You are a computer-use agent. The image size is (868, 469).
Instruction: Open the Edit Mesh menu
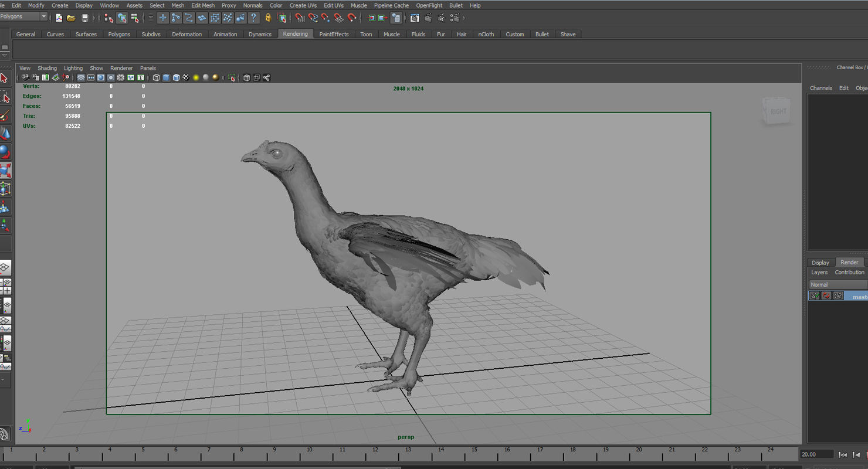[203, 5]
